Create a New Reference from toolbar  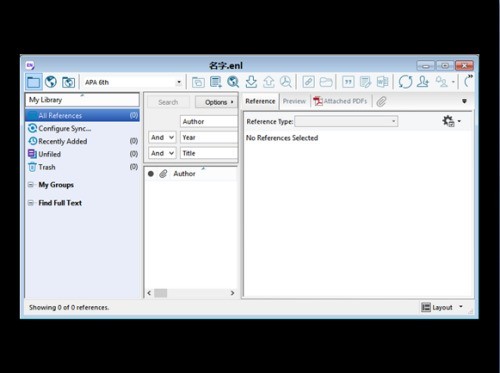pyautogui.click(x=216, y=82)
